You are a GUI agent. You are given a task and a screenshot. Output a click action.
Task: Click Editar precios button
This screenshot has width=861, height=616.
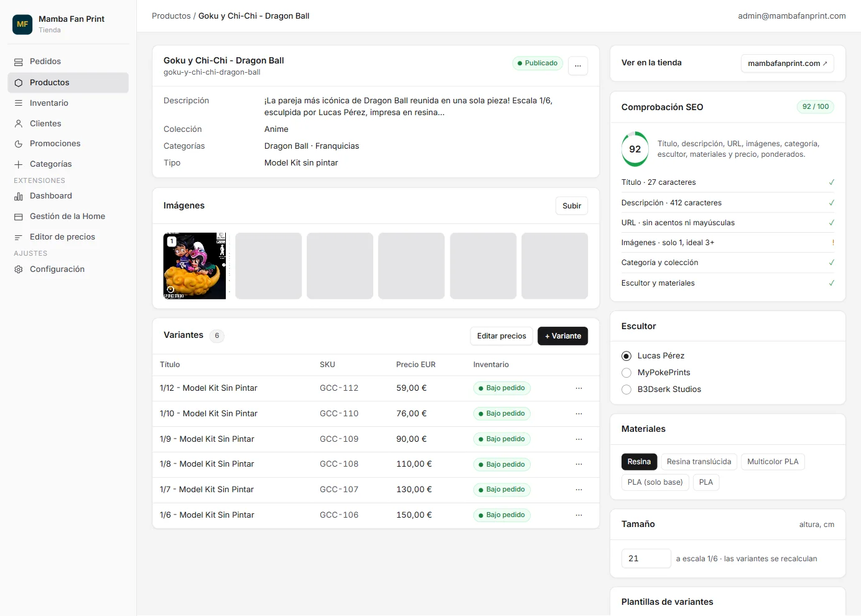coord(501,336)
